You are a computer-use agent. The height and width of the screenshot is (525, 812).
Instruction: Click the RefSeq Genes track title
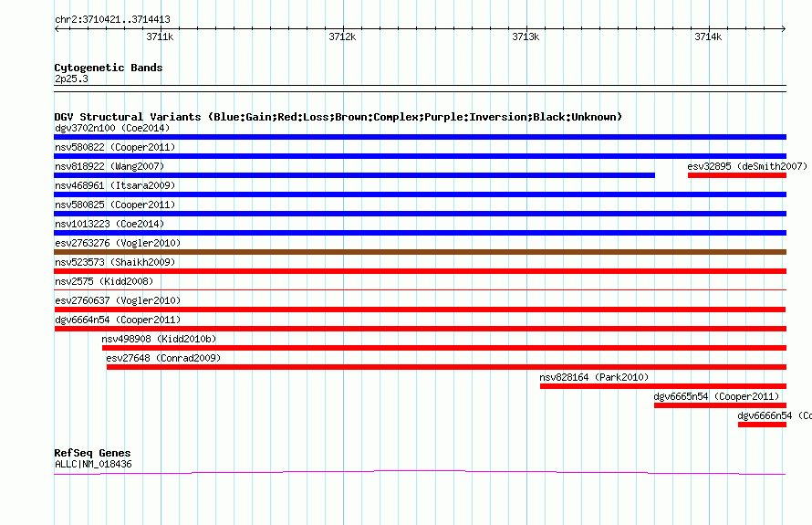point(92,453)
